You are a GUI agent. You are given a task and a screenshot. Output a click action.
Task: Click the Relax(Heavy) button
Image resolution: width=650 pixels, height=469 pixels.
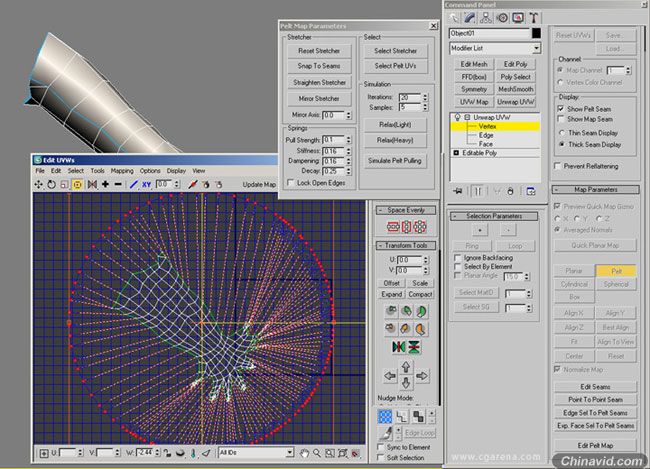(x=395, y=141)
